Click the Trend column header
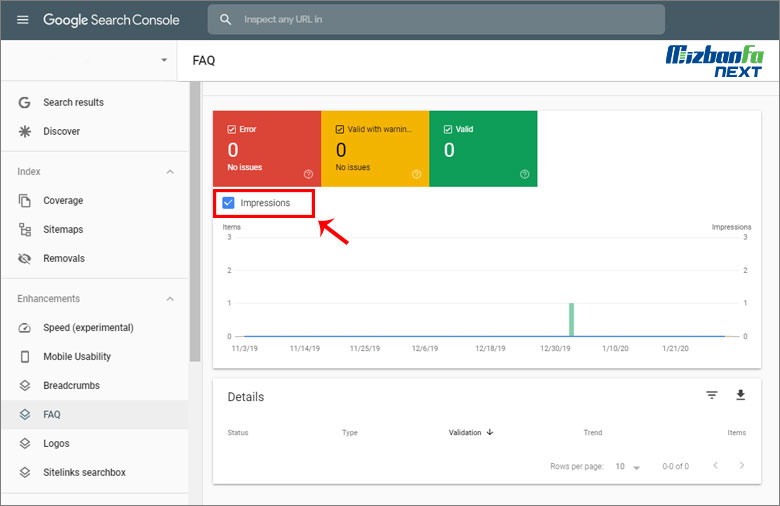This screenshot has width=780, height=506. coord(593,432)
